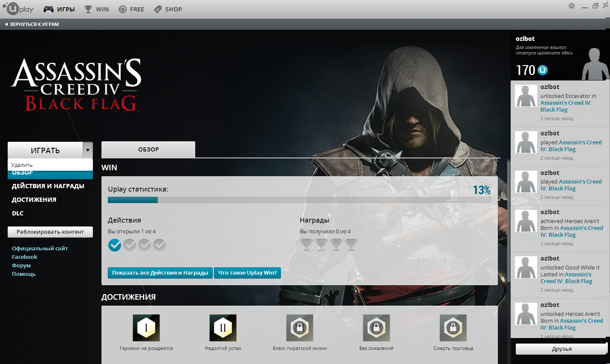610x364 pixels.
Task: Click the 13% statistic value
Action: pos(482,190)
